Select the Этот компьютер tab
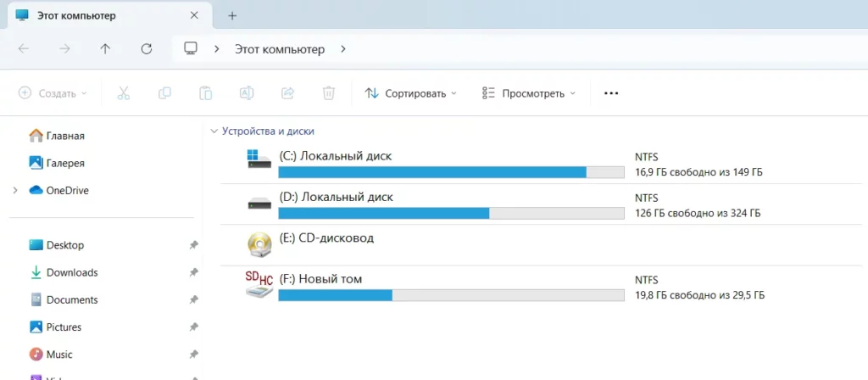868x380 pixels. (108, 15)
